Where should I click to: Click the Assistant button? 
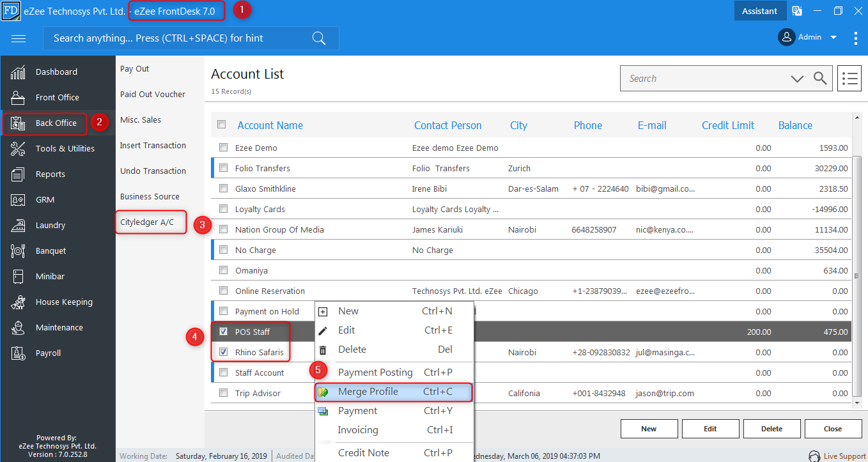(759, 11)
